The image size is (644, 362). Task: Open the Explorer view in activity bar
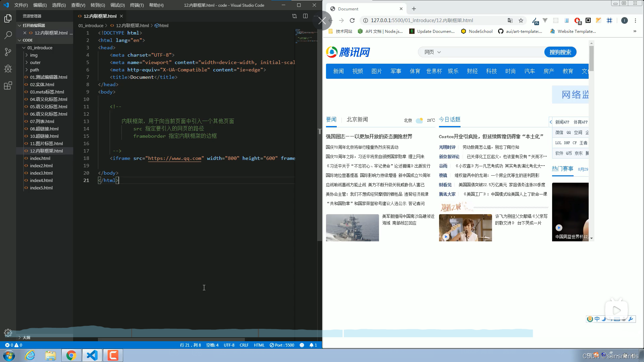[x=8, y=18]
